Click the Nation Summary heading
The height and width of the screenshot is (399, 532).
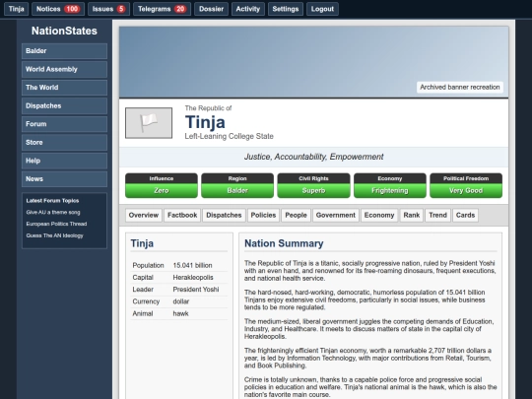[x=284, y=243]
